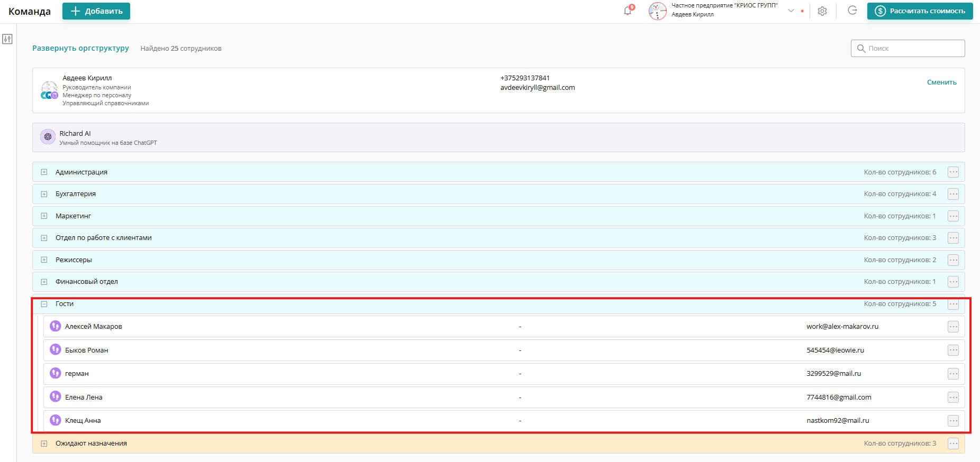The width and height of the screenshot is (980, 462).
Task: Click Рассчитать стоимость button
Action: pos(920,11)
